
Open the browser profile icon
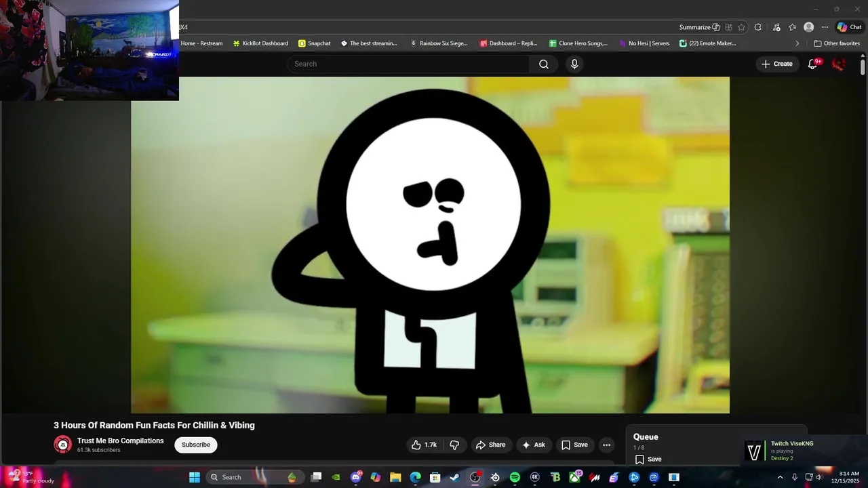coord(808,27)
